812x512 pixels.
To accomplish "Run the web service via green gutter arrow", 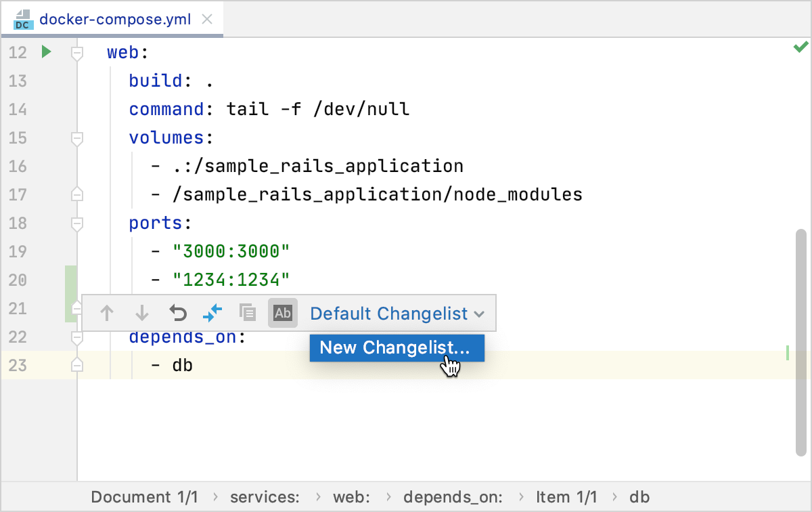I will coord(45,51).
